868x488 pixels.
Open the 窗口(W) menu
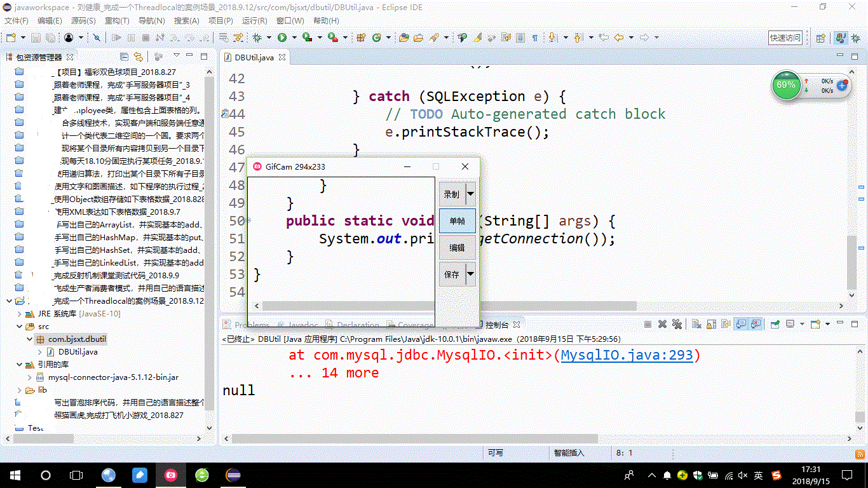pos(290,21)
